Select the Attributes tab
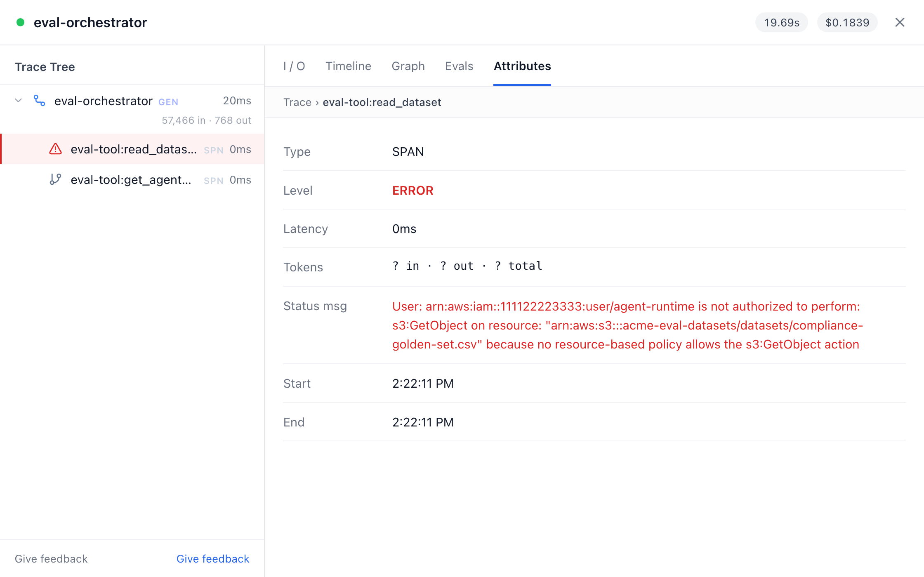Image resolution: width=924 pixels, height=577 pixels. tap(522, 66)
